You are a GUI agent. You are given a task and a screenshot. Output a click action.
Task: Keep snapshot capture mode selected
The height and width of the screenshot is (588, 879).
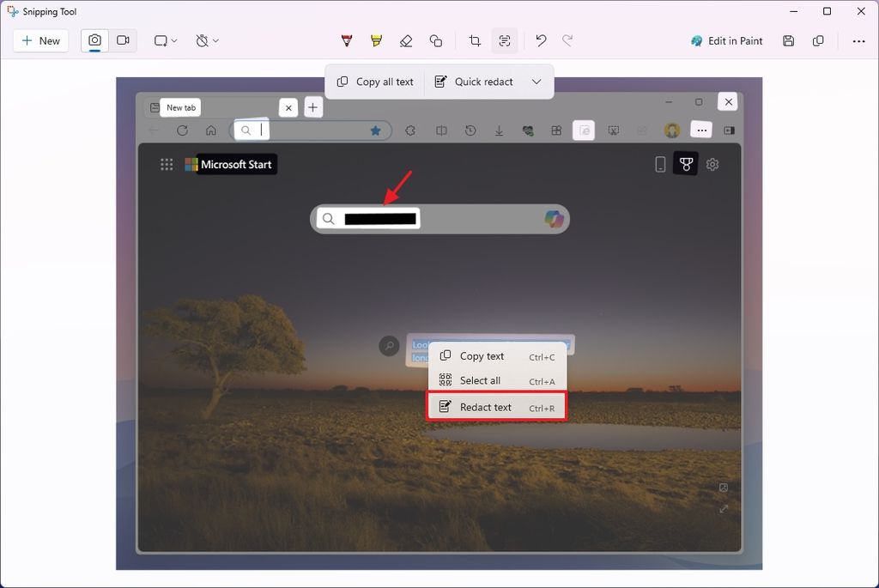pos(94,39)
